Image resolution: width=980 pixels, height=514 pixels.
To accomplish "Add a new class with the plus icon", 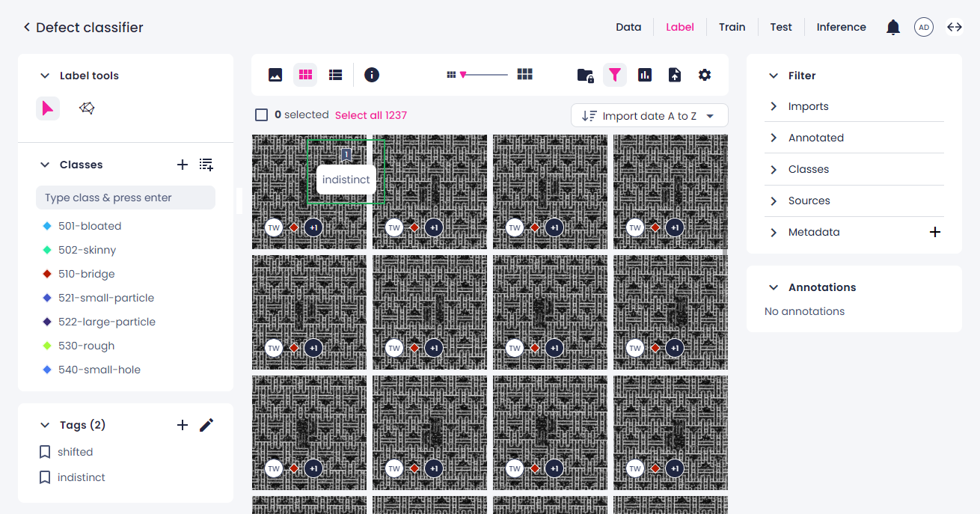I will [x=183, y=165].
